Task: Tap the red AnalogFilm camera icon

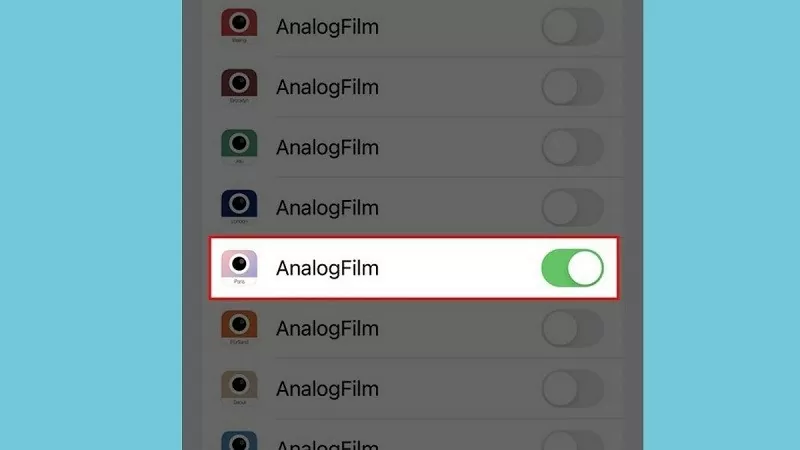Action: point(239,25)
